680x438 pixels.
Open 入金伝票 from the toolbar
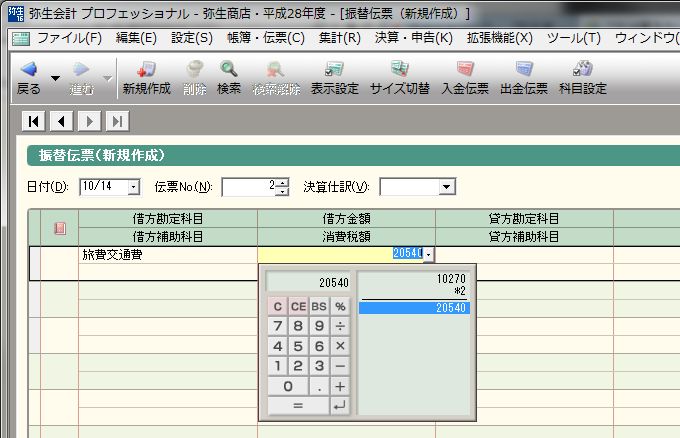tap(465, 78)
